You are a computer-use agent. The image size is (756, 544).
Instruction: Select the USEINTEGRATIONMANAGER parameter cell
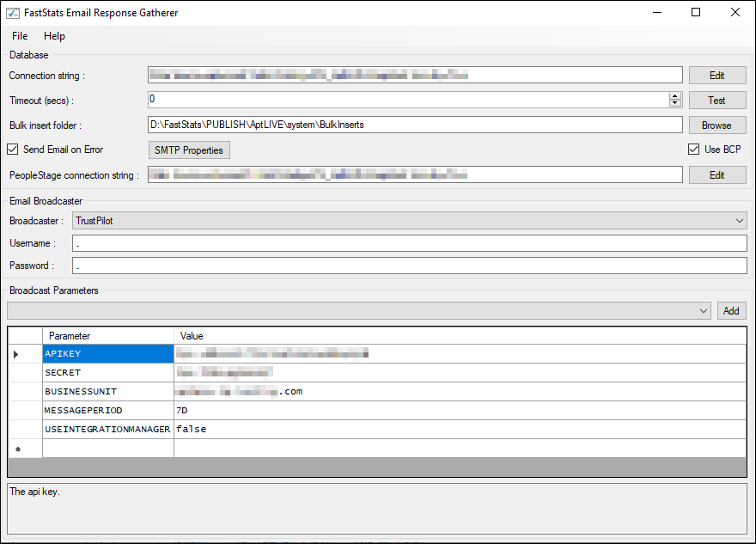point(108,429)
